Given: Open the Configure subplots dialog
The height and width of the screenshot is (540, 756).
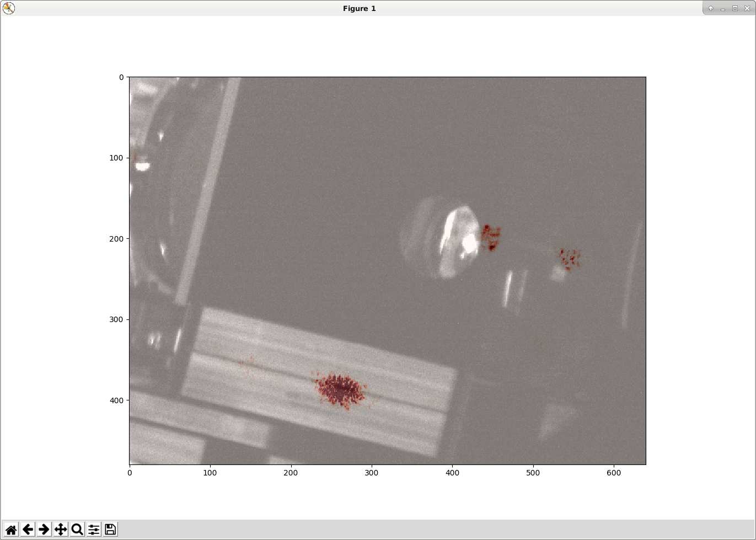Looking at the screenshot, I should [x=94, y=530].
